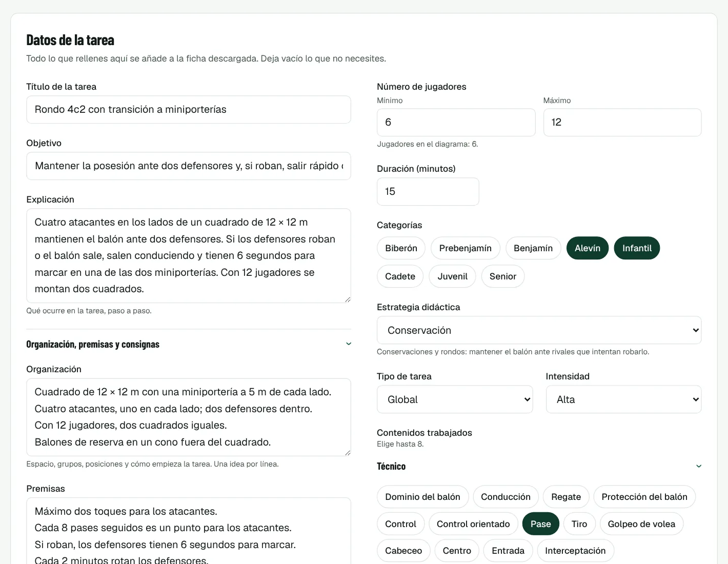
Task: Toggle the Regate content chip
Action: coord(566,497)
